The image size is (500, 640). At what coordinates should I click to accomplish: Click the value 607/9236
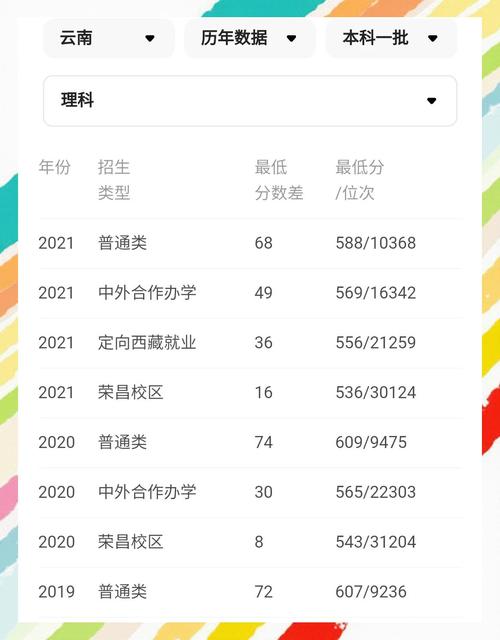coord(371,592)
